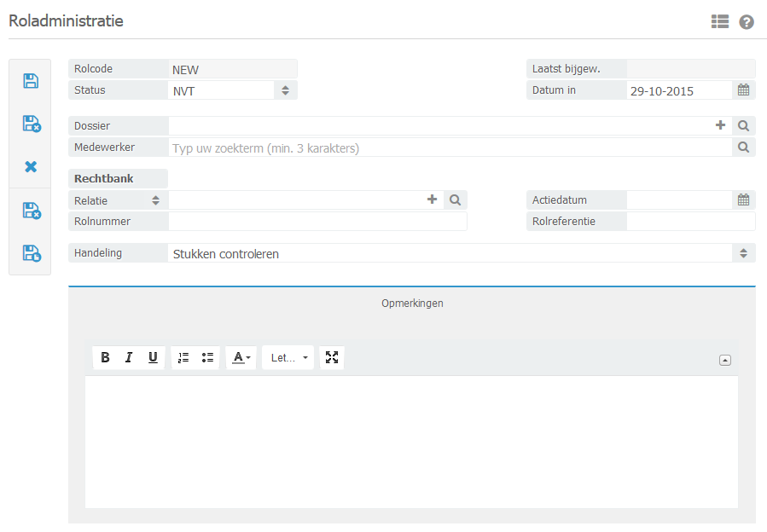Screen dimensions: 767x532
Task: Click the plus icon to add Dossier
Action: click(721, 125)
